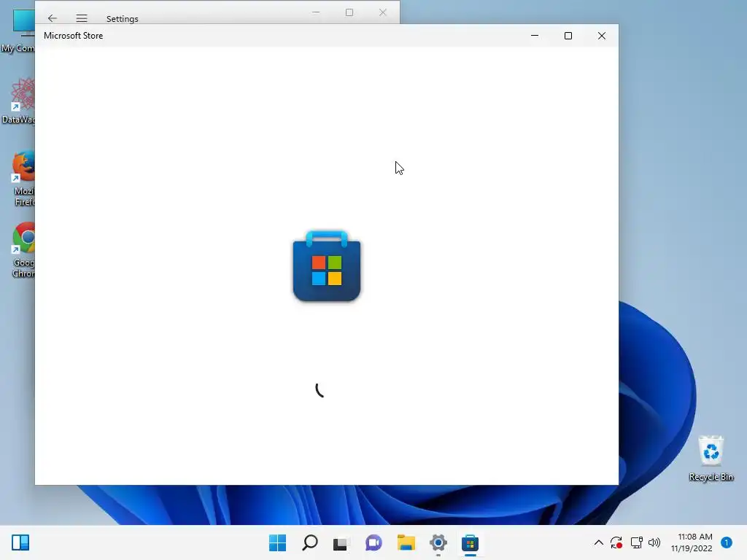Open the Widgets panel icon
This screenshot has height=560, width=747.
pos(20,542)
